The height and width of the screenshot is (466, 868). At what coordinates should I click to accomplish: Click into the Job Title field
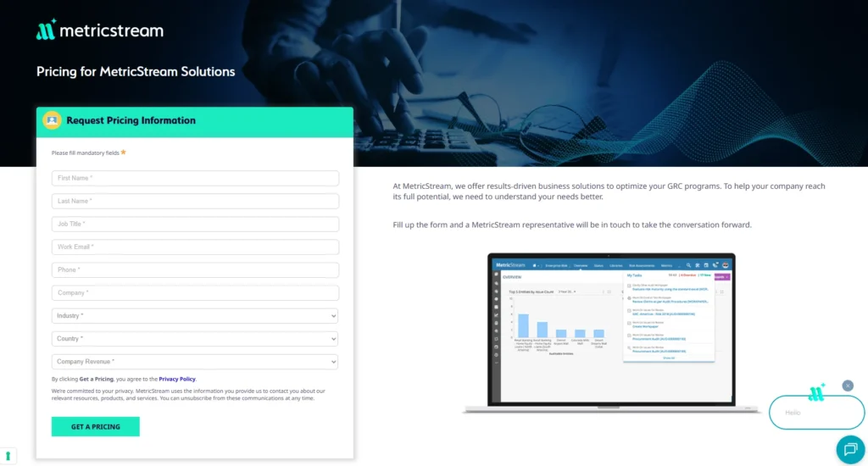(x=195, y=225)
